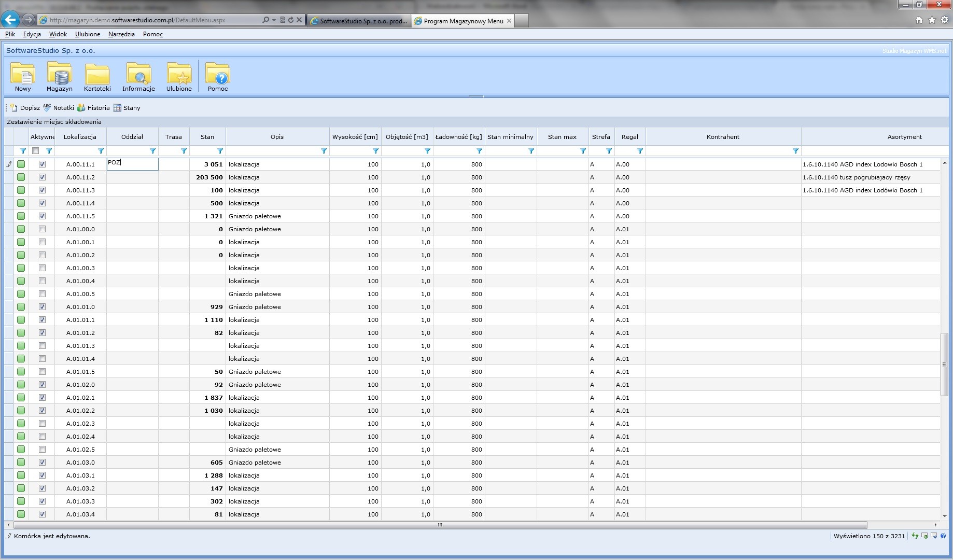Open the Edycja menu

coord(32,34)
